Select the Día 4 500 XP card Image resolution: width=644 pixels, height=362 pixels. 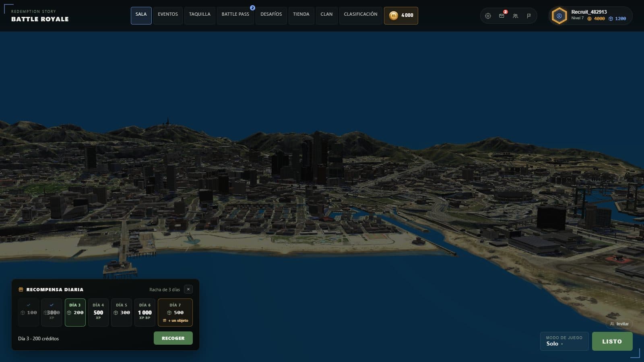click(x=98, y=312)
